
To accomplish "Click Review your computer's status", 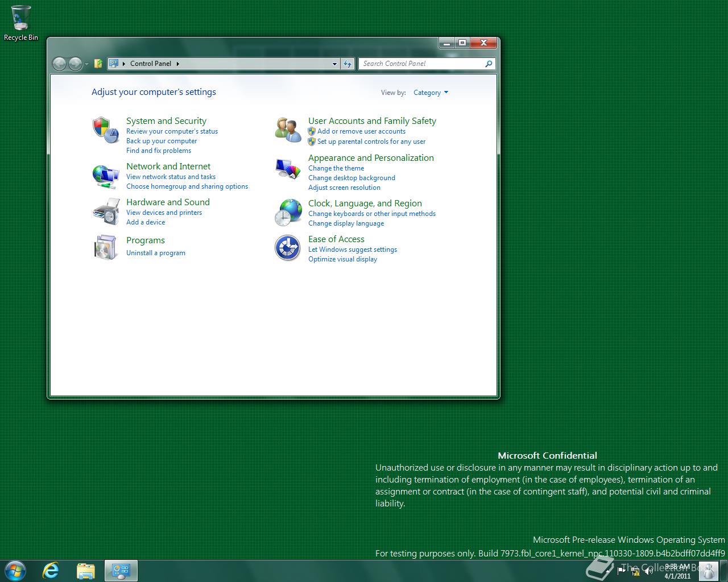I will (x=172, y=131).
